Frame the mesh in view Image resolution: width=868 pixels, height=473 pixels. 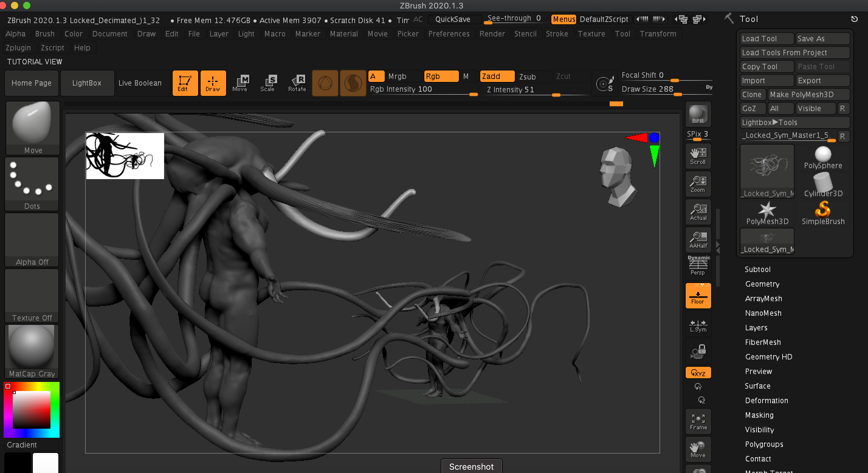698,421
